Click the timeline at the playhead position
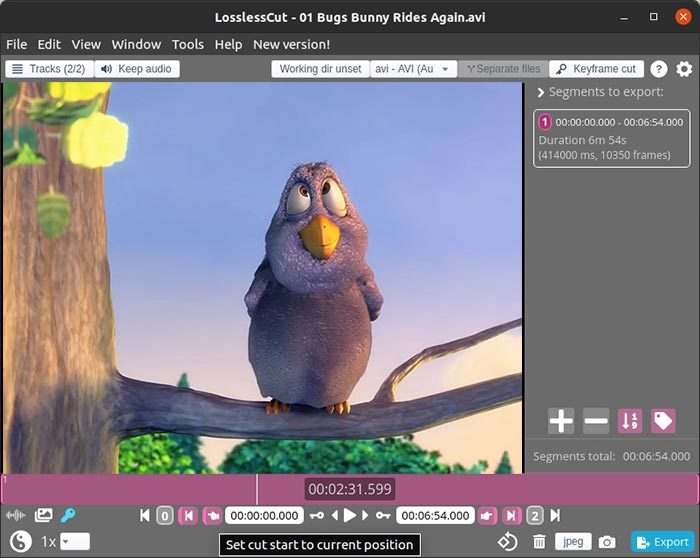The height and width of the screenshot is (558, 700). pos(257,489)
